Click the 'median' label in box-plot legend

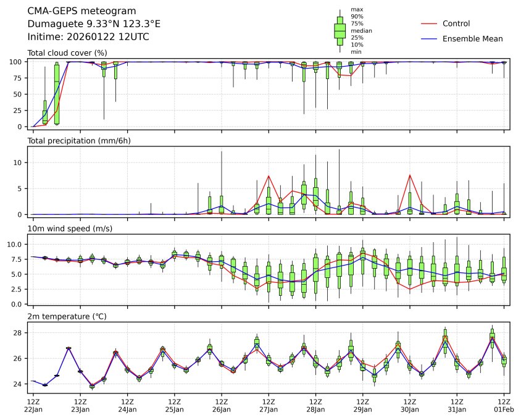(361, 30)
